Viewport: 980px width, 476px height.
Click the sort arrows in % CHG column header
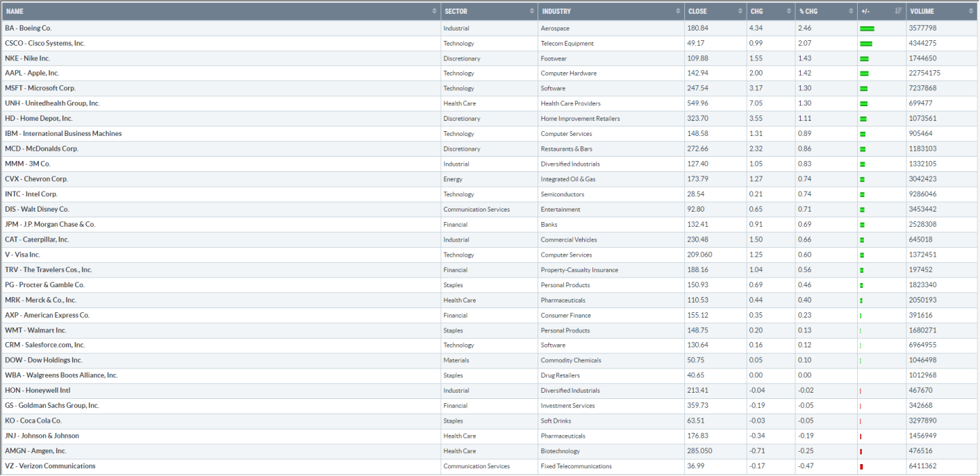point(851,11)
